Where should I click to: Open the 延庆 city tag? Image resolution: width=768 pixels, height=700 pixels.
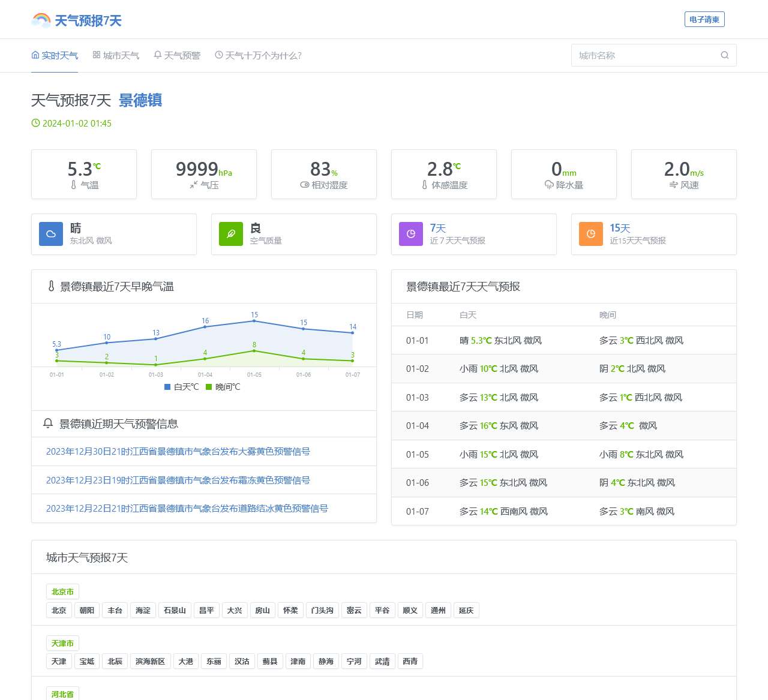pos(466,610)
